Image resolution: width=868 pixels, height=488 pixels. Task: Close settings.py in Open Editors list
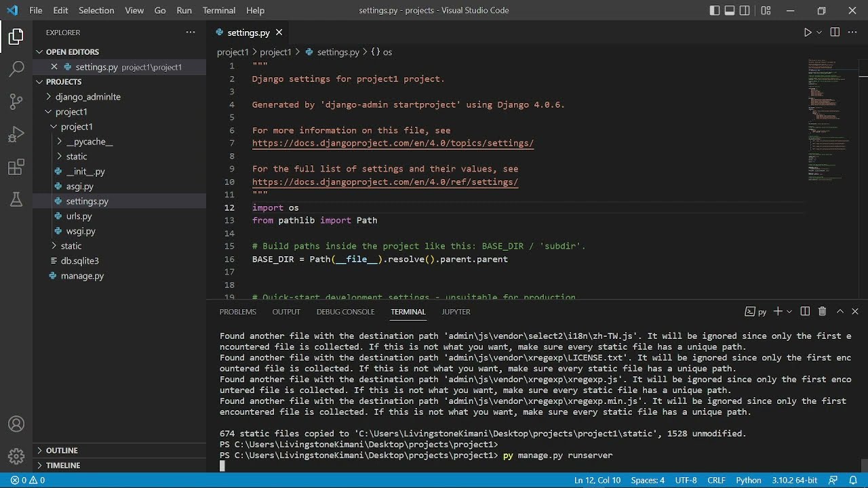pyautogui.click(x=54, y=67)
